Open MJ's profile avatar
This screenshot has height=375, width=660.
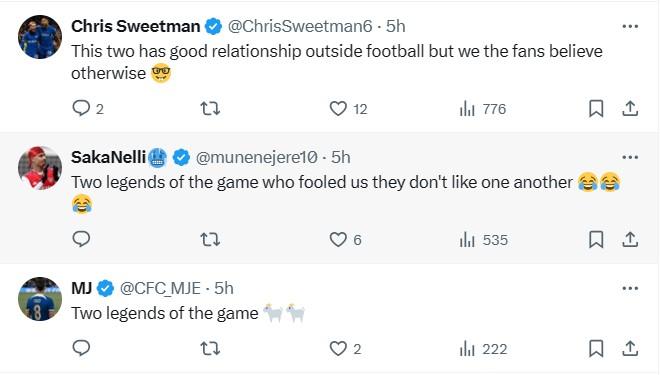click(x=40, y=299)
